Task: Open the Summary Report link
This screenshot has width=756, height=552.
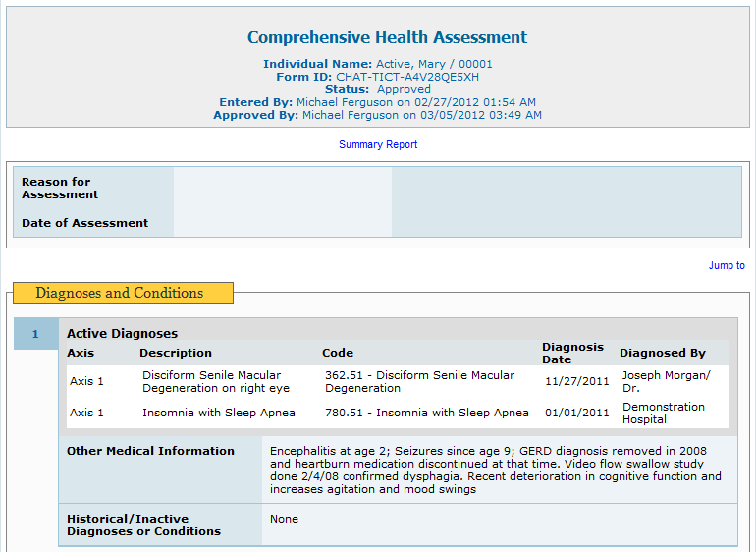Action: (x=378, y=144)
